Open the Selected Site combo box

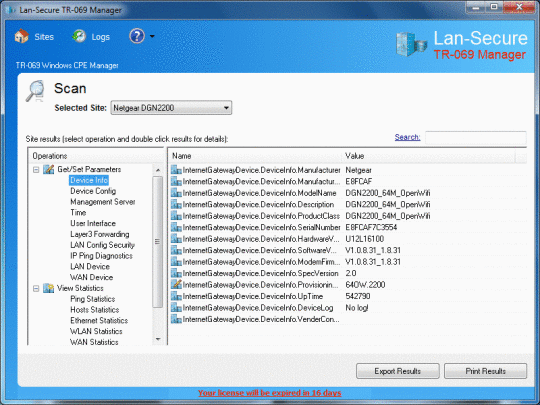[171, 108]
